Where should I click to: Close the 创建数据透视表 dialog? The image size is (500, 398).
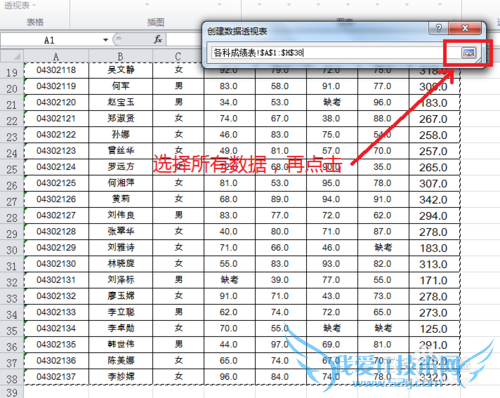point(465,28)
